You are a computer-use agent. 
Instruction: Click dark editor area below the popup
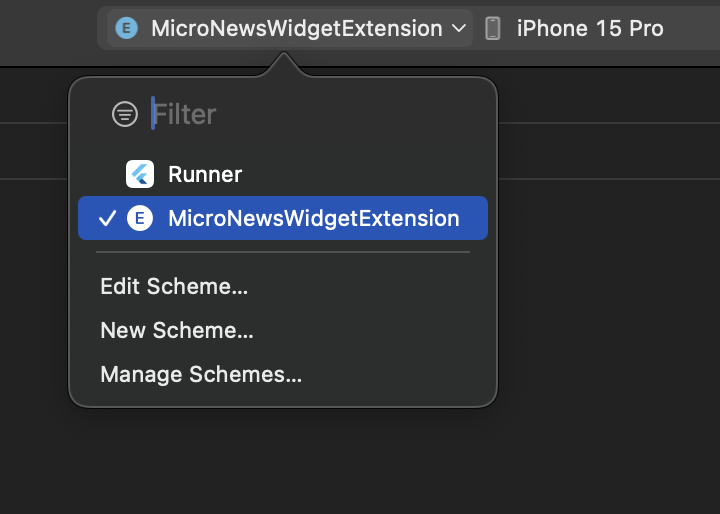[x=360, y=460]
